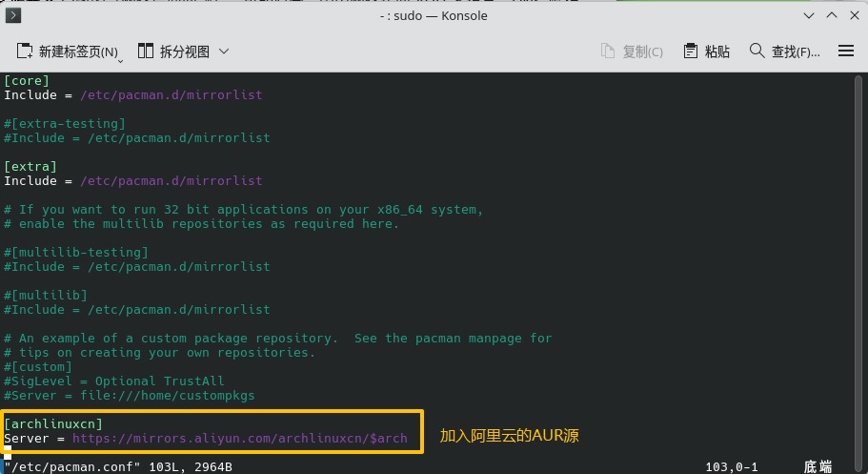Click the yellow AUR source annotation text

coord(509,436)
